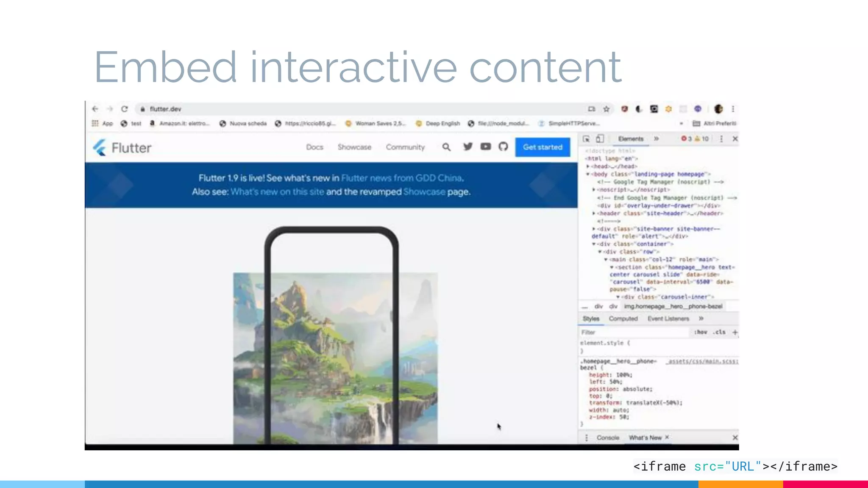Show more DevTools panels chevron
Screen dimensions: 868x488
coord(656,139)
